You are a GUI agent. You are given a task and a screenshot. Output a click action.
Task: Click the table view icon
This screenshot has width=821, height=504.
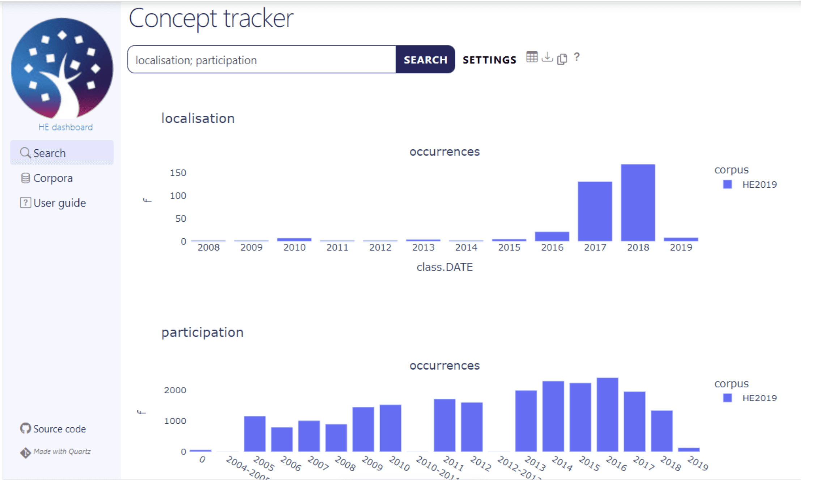tap(531, 57)
